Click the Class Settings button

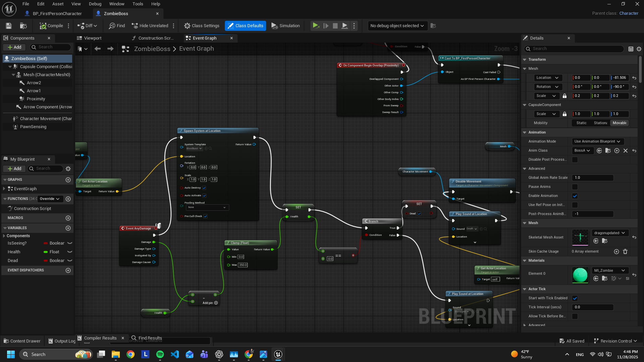(x=202, y=26)
